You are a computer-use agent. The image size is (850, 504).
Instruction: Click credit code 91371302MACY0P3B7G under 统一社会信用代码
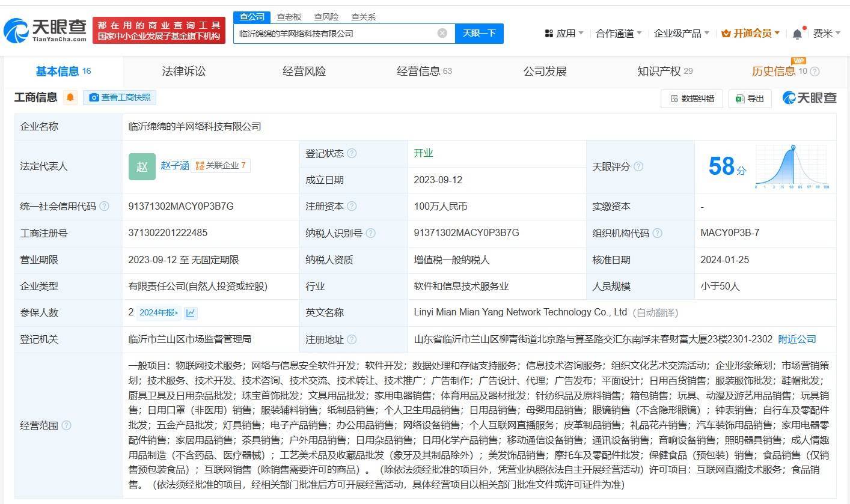tap(181, 206)
